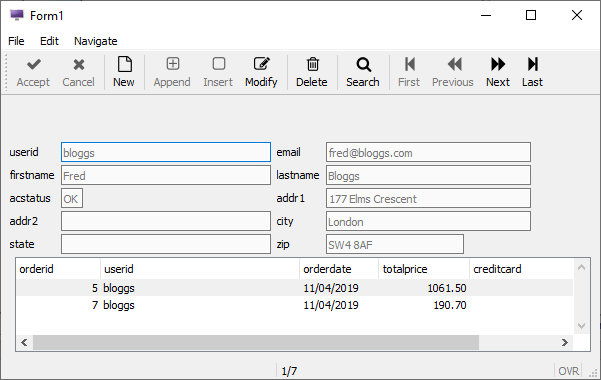Jump to the Last record
601x380 pixels.
click(x=532, y=72)
